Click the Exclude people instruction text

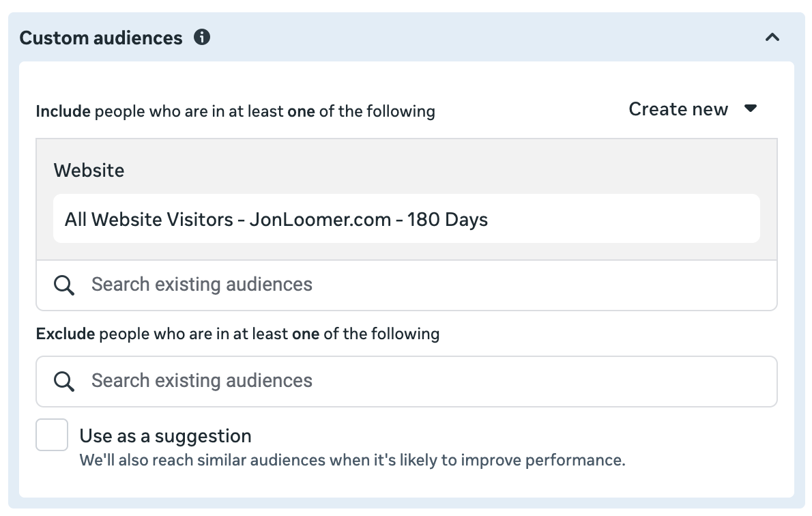[x=237, y=334]
